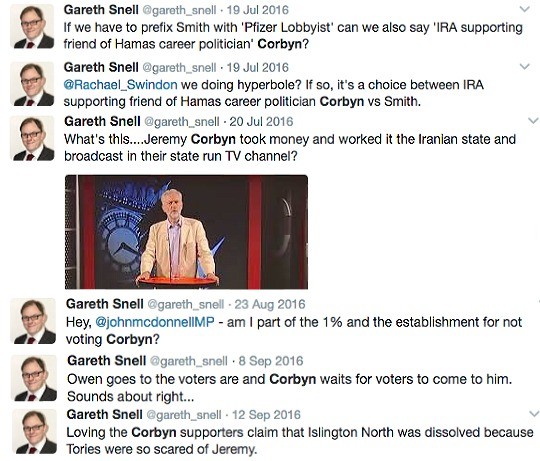This screenshot has width=540, height=461.
Task: View the Corbyn podium TV image
Action: (x=186, y=232)
